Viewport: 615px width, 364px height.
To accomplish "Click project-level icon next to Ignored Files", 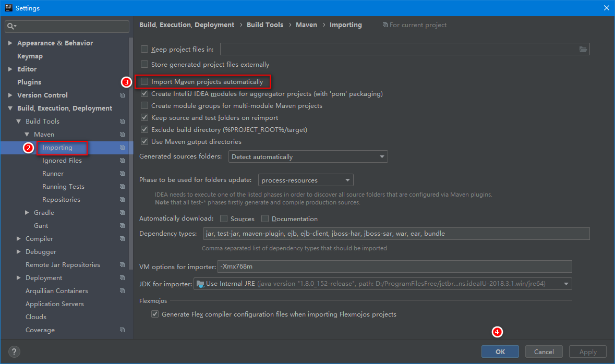I will (123, 161).
